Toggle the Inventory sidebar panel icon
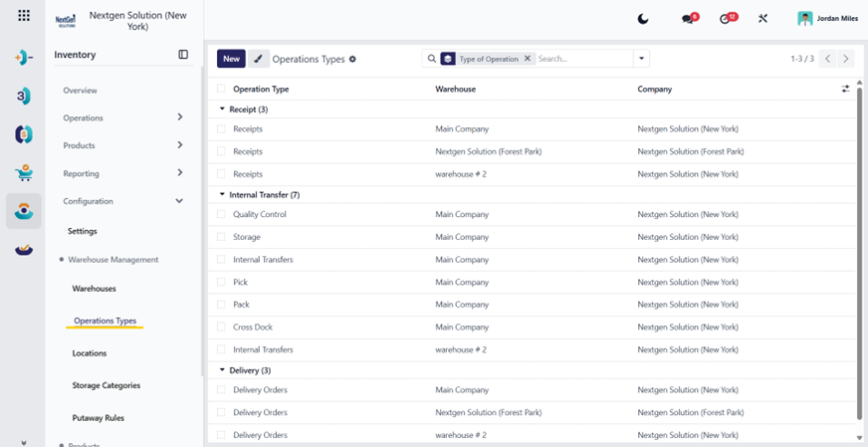The image size is (868, 447). [183, 55]
